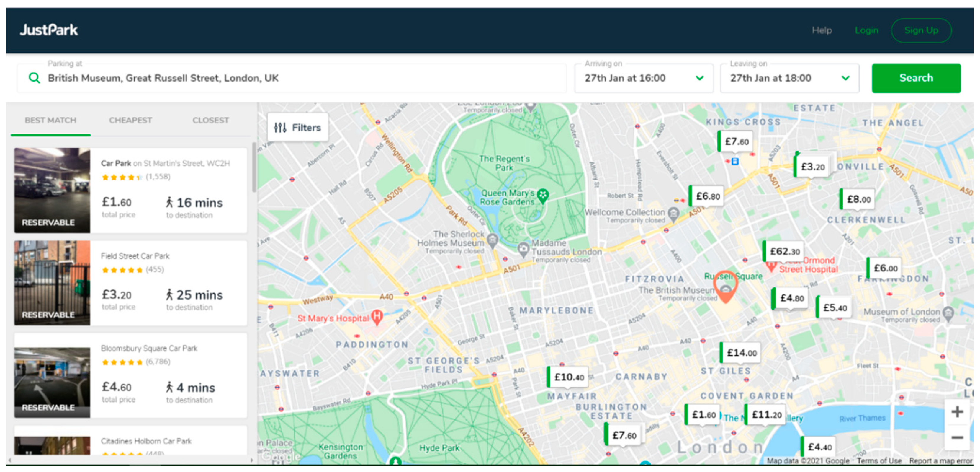Click the search magnifier icon in location field
Viewport: 980px width, 472px height.
coord(34,78)
